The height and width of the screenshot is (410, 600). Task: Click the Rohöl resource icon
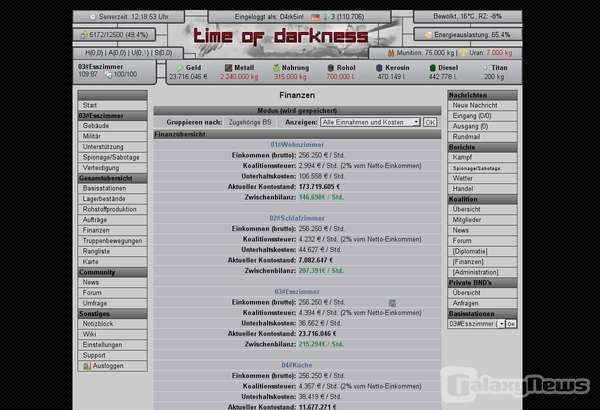pos(331,68)
